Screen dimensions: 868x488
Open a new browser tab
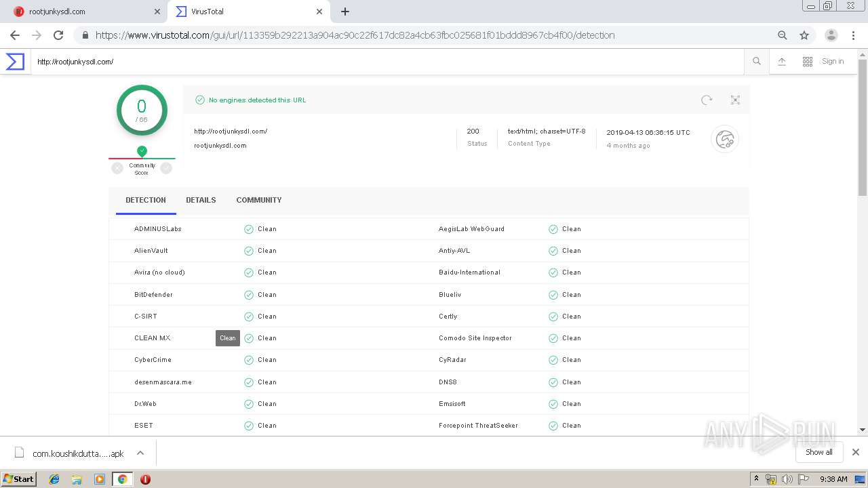[345, 12]
